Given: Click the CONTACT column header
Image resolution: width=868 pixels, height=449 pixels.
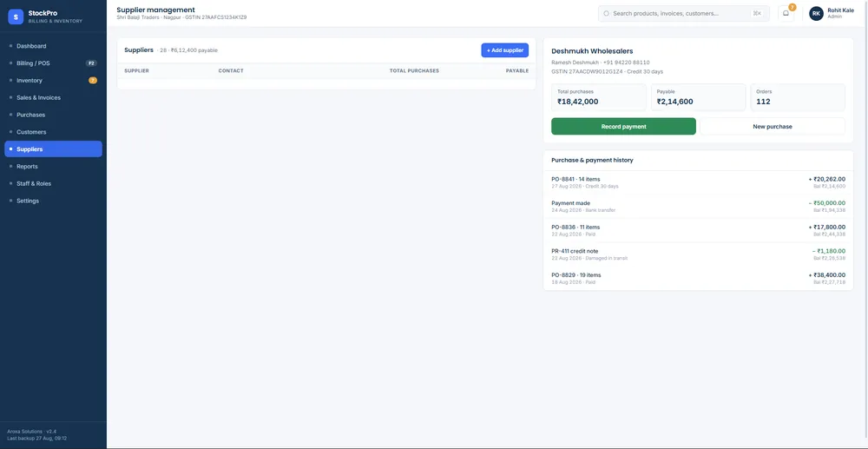Looking at the screenshot, I should tap(231, 71).
